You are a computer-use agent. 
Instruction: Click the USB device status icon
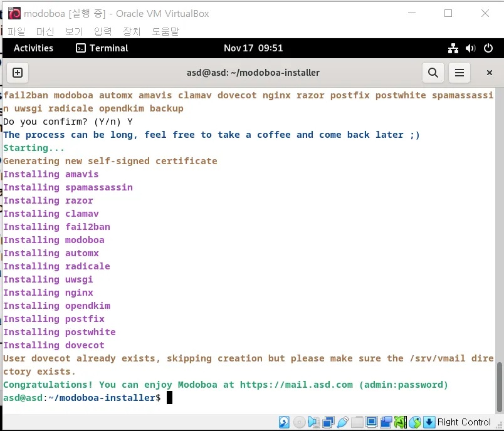pyautogui.click(x=343, y=422)
